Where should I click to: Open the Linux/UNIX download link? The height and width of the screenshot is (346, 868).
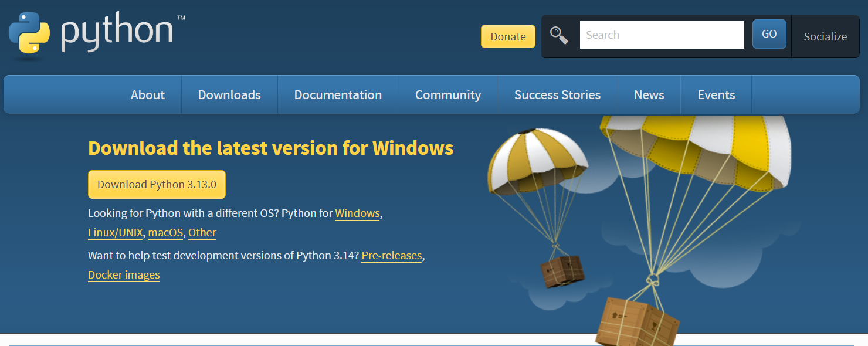coord(115,233)
